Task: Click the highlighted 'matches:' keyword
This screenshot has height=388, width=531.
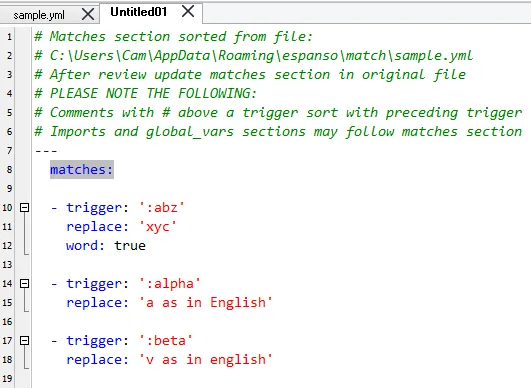Action: (82, 169)
